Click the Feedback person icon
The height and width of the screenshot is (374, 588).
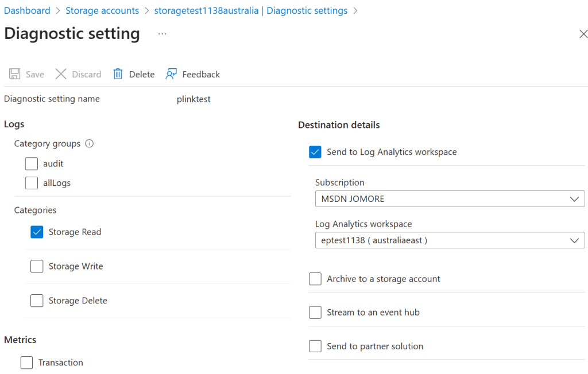(171, 74)
